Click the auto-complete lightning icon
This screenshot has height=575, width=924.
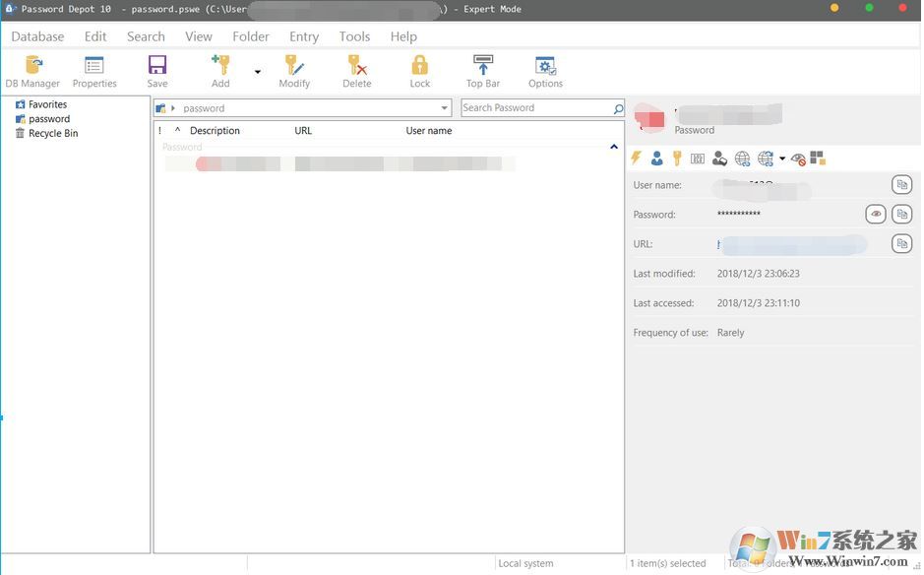[636, 158]
